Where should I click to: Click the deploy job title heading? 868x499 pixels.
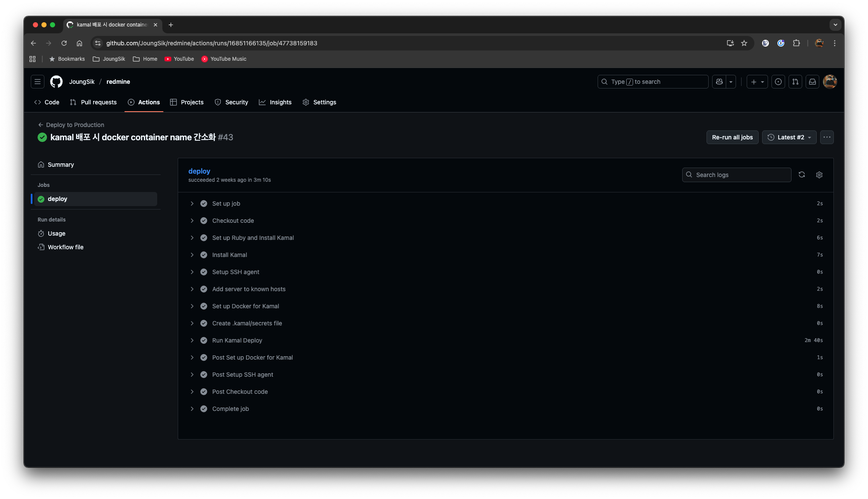(x=199, y=171)
